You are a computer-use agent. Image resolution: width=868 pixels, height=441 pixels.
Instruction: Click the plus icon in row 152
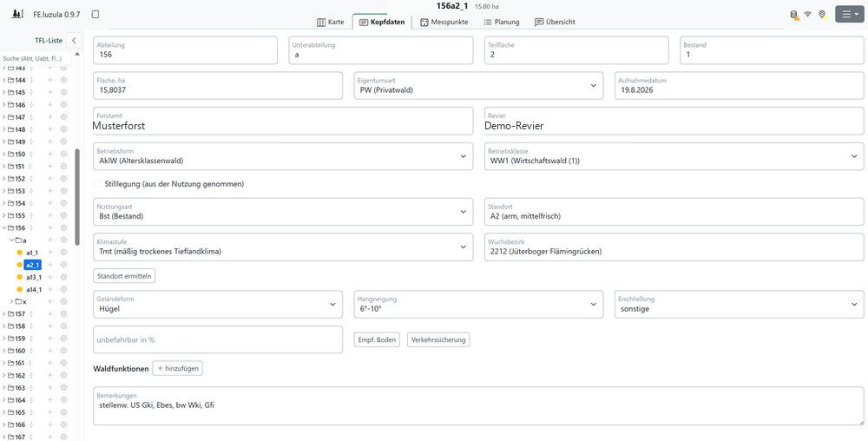[49, 178]
